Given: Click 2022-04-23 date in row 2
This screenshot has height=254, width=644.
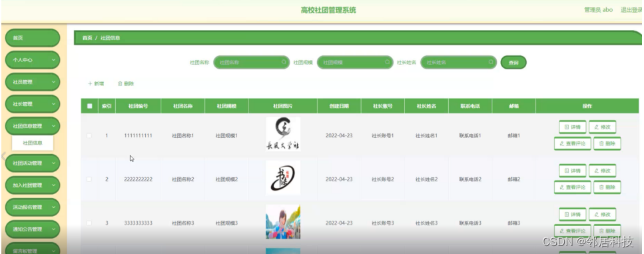Looking at the screenshot, I should click(339, 179).
